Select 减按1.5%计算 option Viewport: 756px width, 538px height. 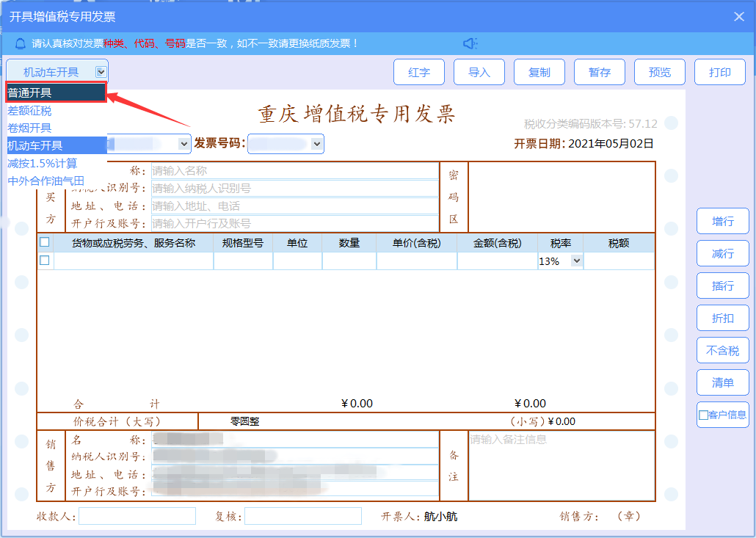click(x=43, y=163)
